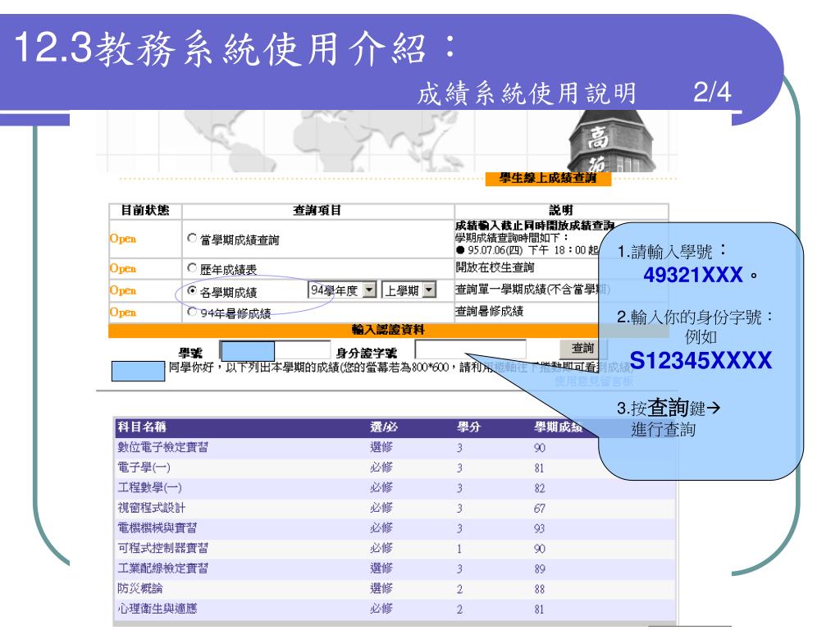The image size is (840, 630).
Task: Click the 選/必 column header
Action: coord(384,427)
